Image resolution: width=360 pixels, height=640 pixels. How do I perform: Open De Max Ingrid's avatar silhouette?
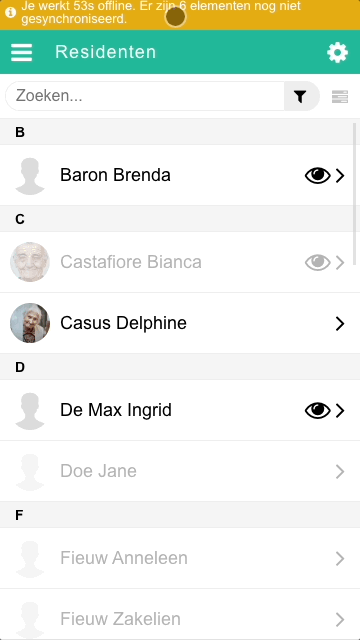point(30,411)
